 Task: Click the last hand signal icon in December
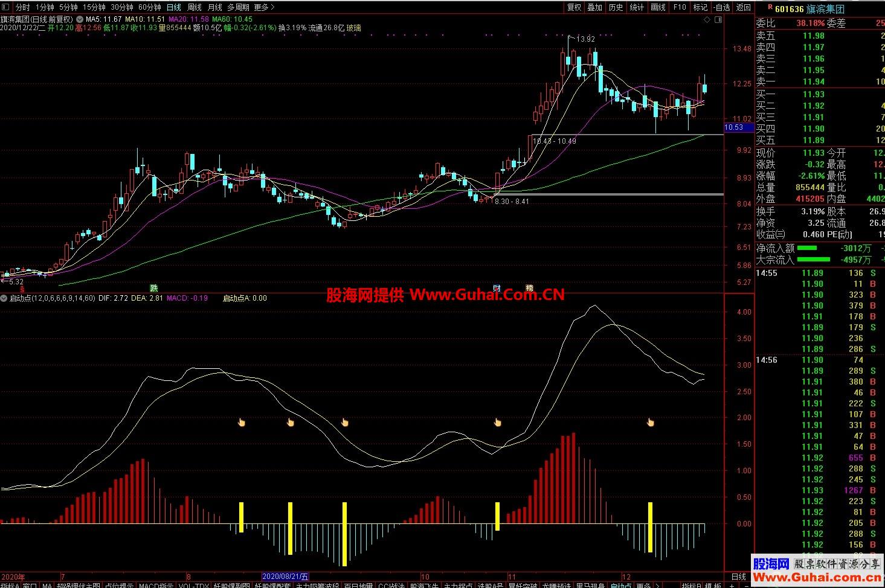[x=651, y=422]
